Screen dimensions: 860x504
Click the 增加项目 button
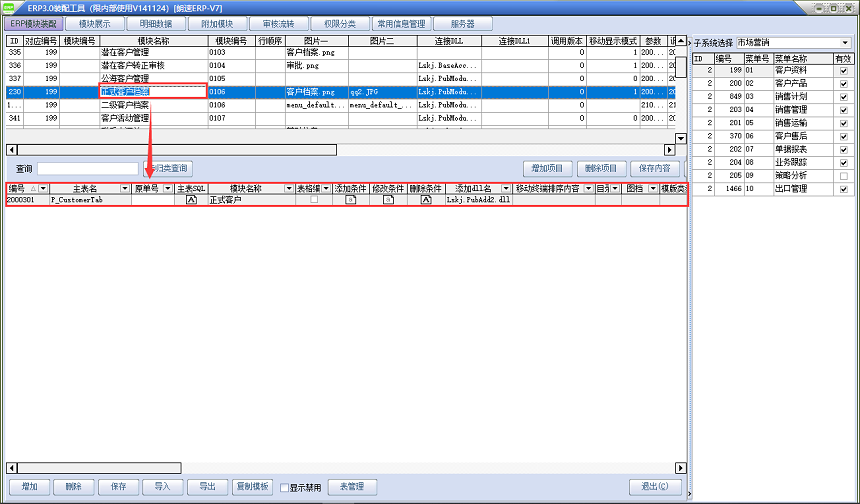(553, 168)
